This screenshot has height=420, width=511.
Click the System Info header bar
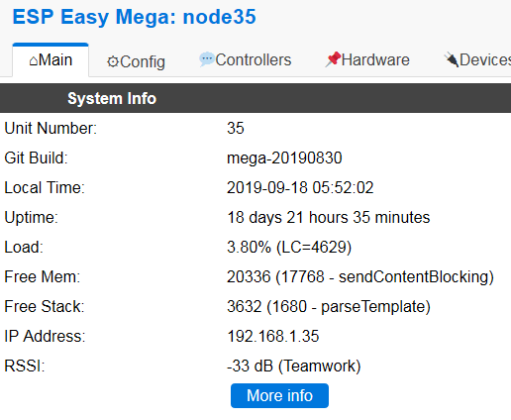(255, 98)
